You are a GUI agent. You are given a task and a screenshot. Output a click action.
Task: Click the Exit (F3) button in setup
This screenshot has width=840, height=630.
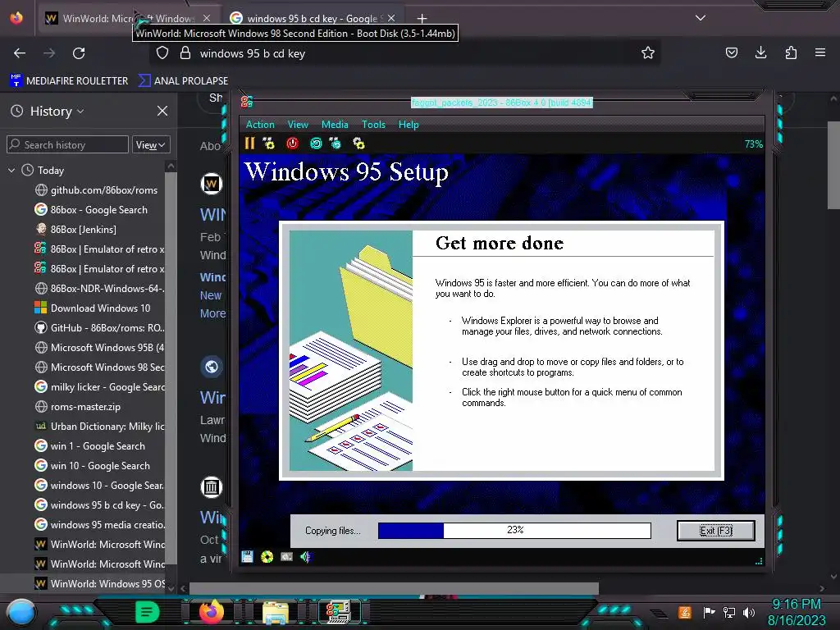tap(715, 531)
